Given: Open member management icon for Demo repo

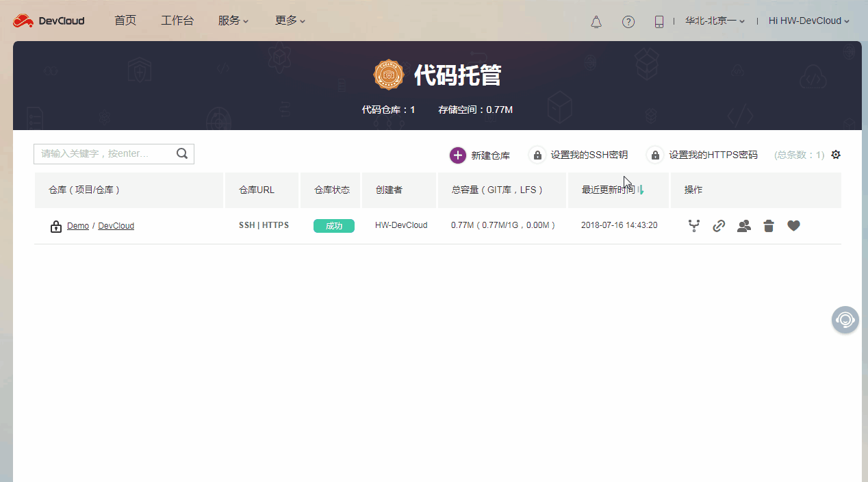Looking at the screenshot, I should (743, 225).
